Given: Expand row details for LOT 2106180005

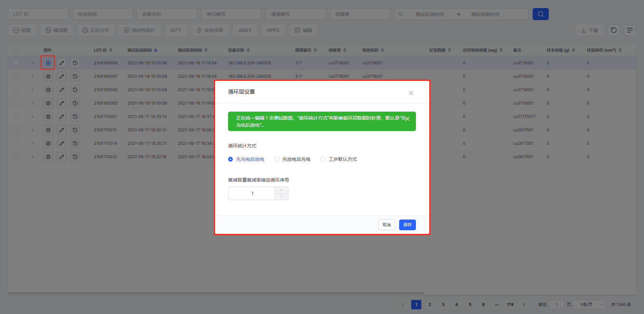Looking at the screenshot, I should coord(33,103).
